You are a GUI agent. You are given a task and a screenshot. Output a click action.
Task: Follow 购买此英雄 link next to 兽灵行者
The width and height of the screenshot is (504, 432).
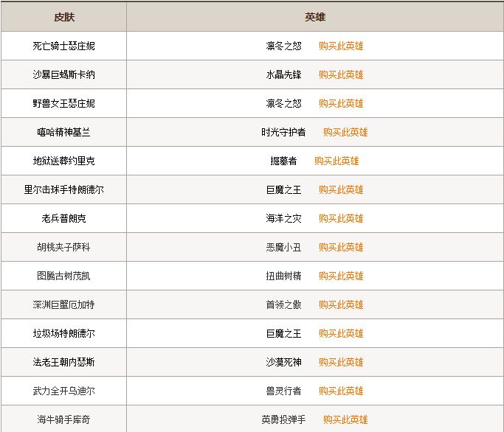coord(341,391)
